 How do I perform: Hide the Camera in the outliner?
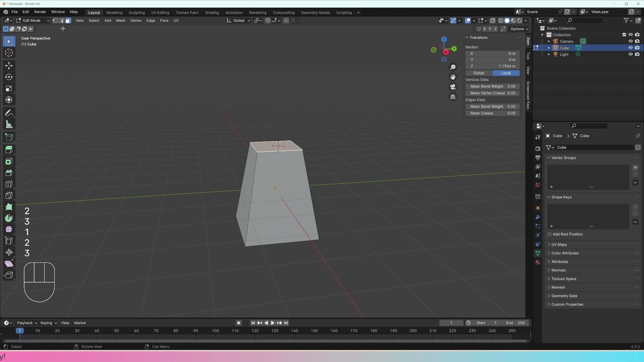click(x=631, y=41)
